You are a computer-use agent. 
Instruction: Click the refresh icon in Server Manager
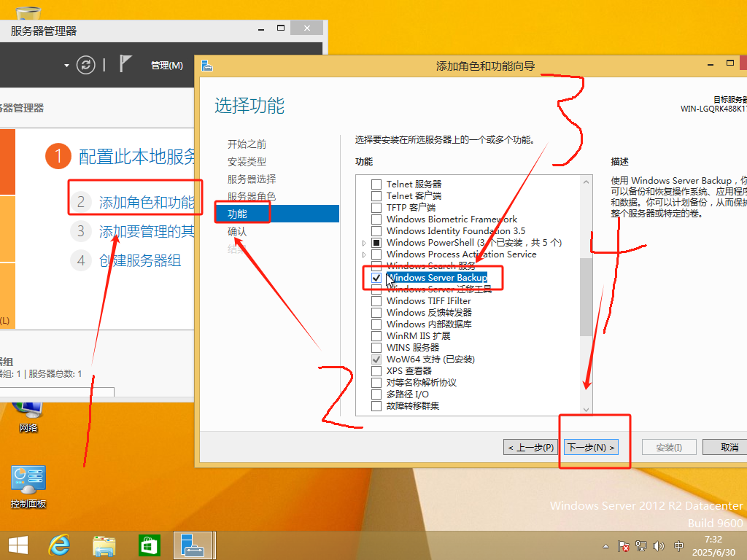tap(86, 65)
